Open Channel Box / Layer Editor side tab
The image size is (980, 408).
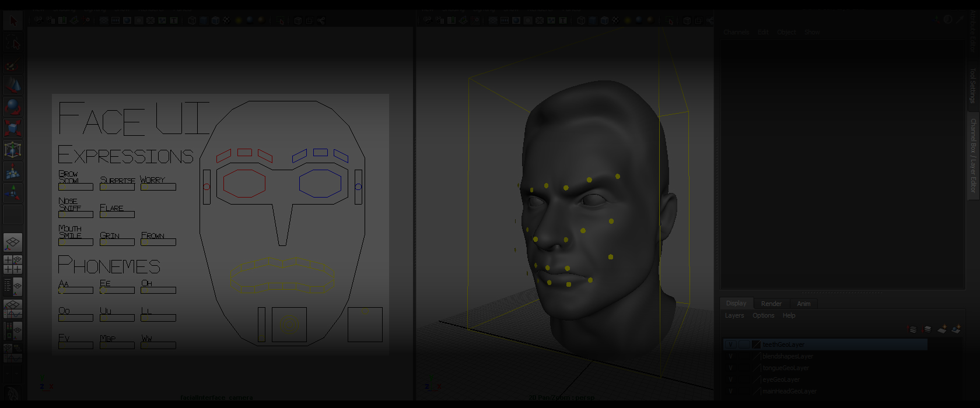973,156
